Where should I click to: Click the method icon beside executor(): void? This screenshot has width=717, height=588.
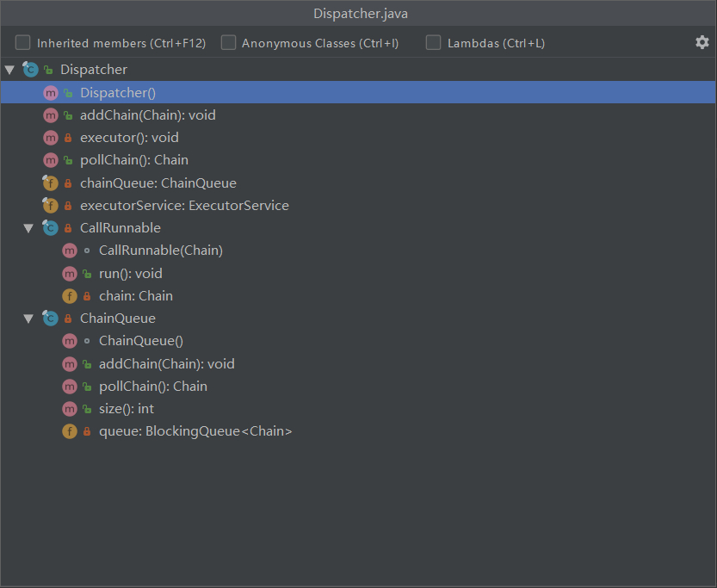coord(50,138)
